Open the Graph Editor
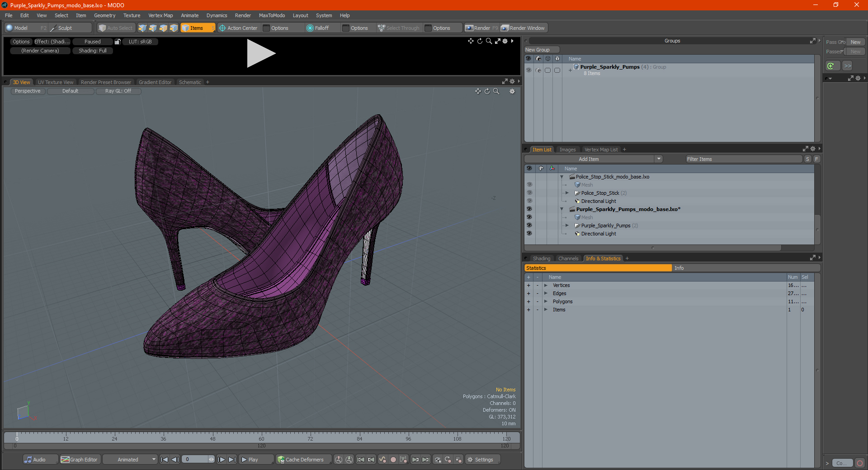868x470 pixels. click(x=80, y=460)
